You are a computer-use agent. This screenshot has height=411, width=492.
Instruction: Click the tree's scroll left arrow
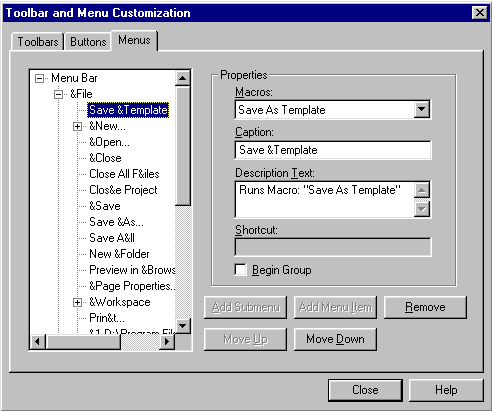38,342
